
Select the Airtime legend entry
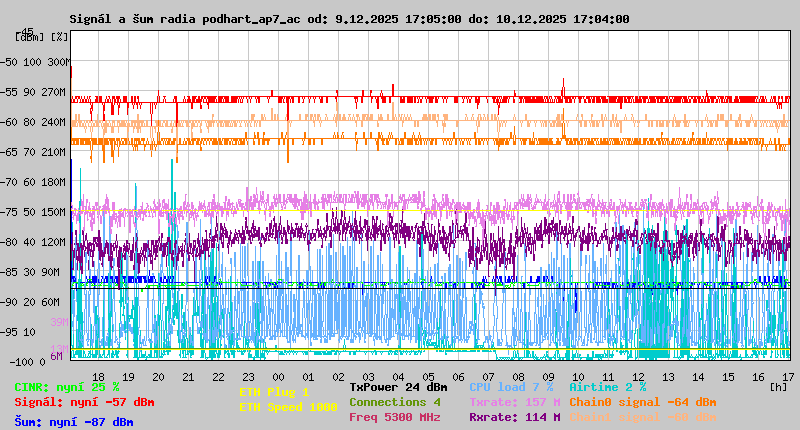[607, 387]
